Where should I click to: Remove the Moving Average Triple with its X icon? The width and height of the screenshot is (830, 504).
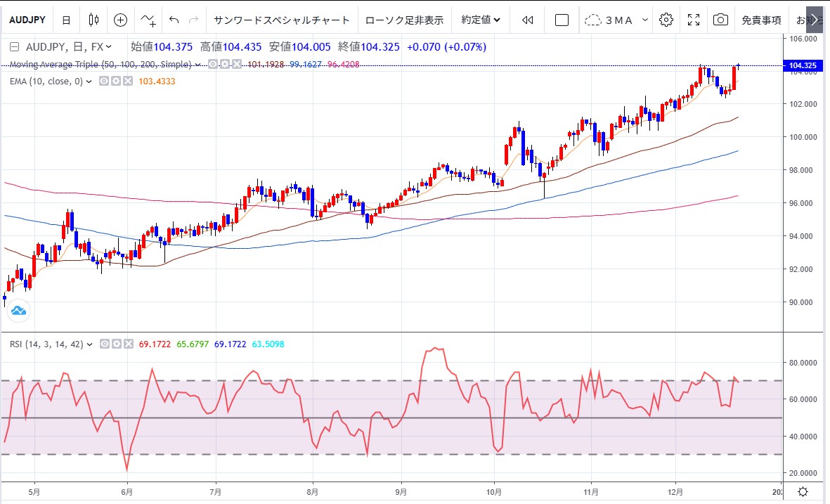click(238, 64)
